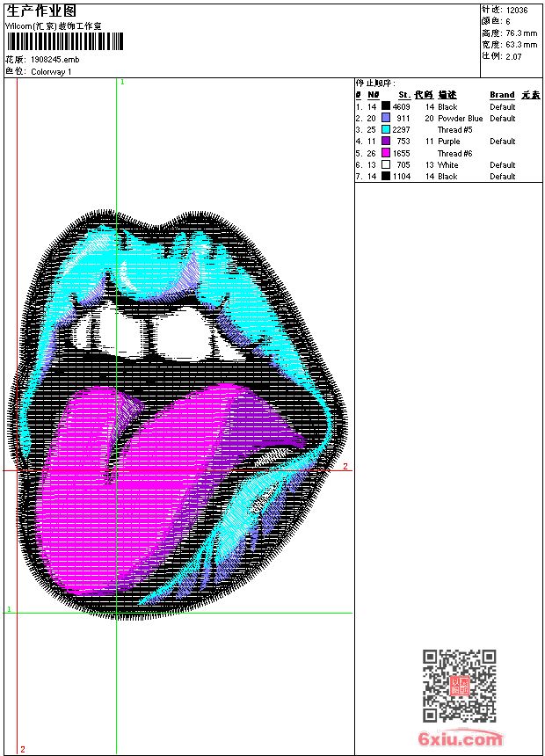Click the 代码 column header
Image resolution: width=545 pixels, height=756 pixels.
(424, 95)
